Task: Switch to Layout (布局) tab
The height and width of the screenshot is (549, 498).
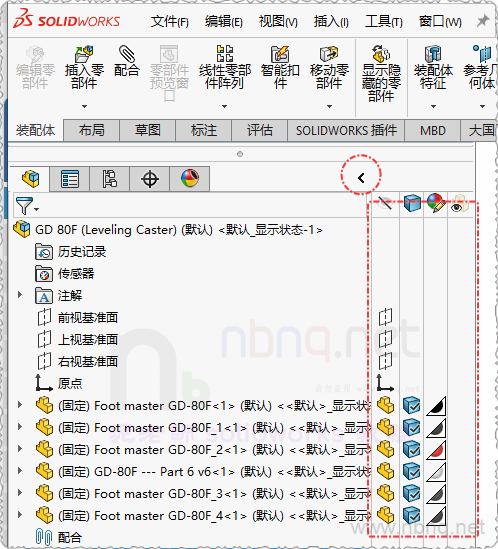Action: [92, 130]
